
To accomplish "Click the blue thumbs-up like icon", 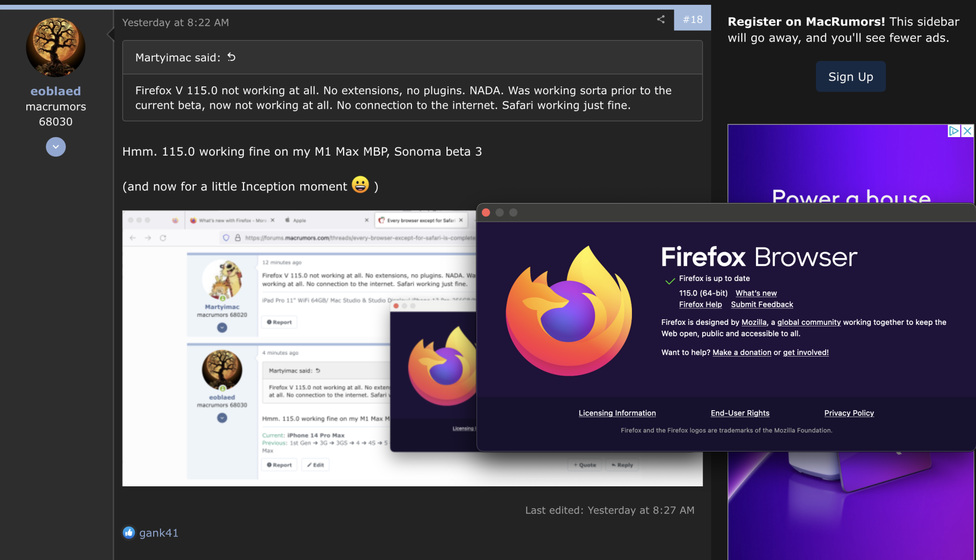I will pyautogui.click(x=129, y=533).
